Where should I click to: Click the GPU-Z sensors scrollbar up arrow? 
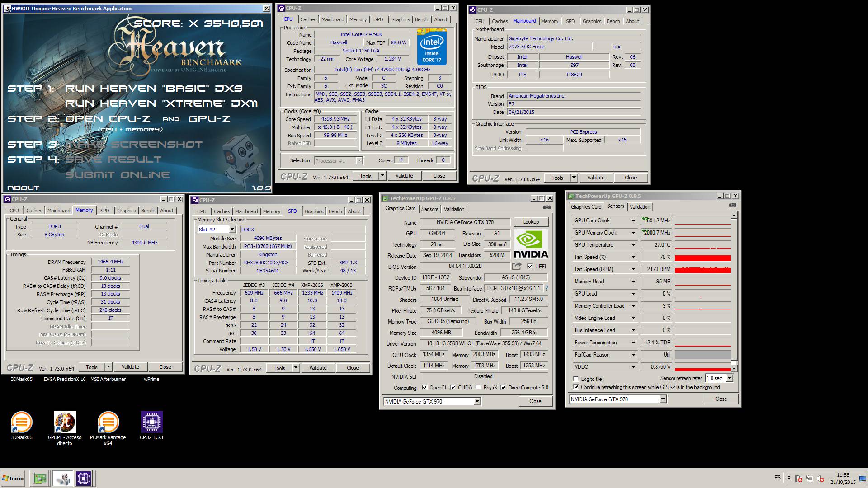click(x=734, y=216)
